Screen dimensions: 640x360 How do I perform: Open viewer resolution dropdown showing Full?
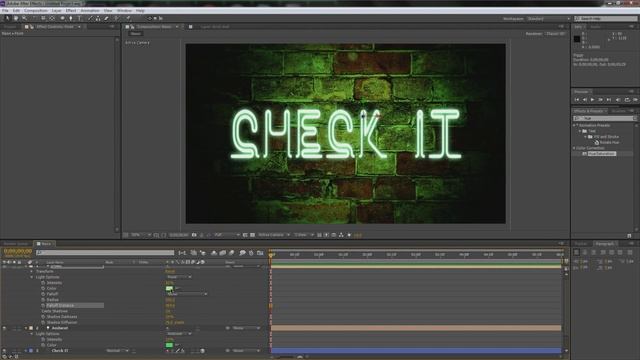227,235
